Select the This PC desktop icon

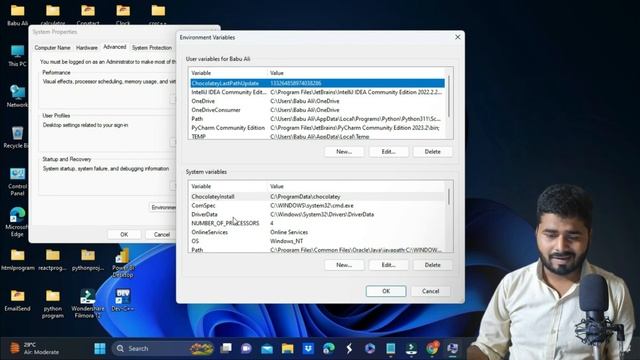[18, 56]
